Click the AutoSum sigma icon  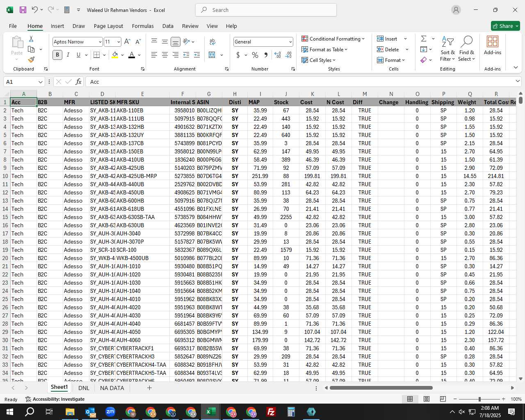click(x=424, y=39)
